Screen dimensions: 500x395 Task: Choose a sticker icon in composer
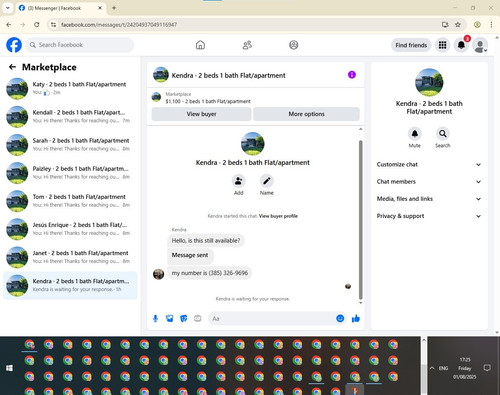tap(184, 319)
